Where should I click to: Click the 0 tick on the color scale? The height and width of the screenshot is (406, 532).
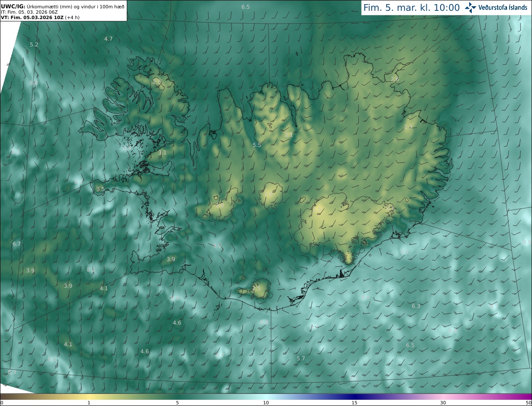tap(2, 403)
